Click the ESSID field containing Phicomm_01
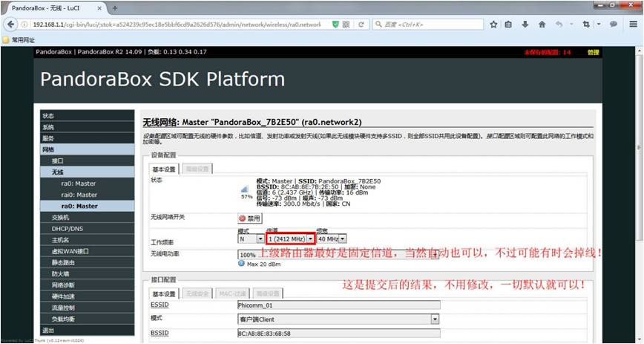Image resolution: width=644 pixels, height=344 pixels. tap(339, 305)
